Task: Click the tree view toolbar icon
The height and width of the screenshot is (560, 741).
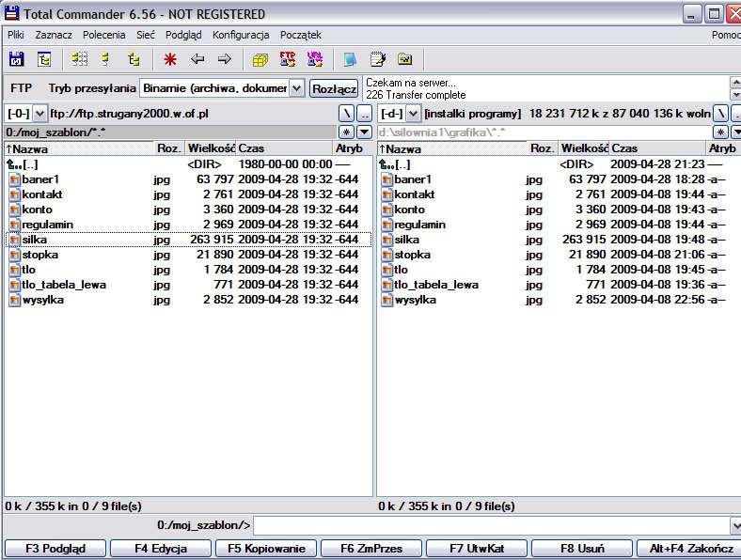Action: click(134, 59)
